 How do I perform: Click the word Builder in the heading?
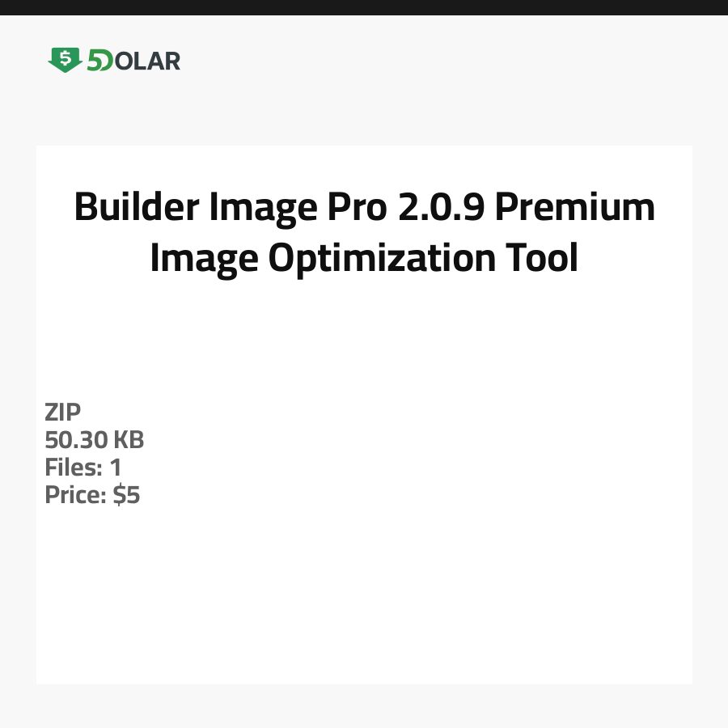(137, 207)
